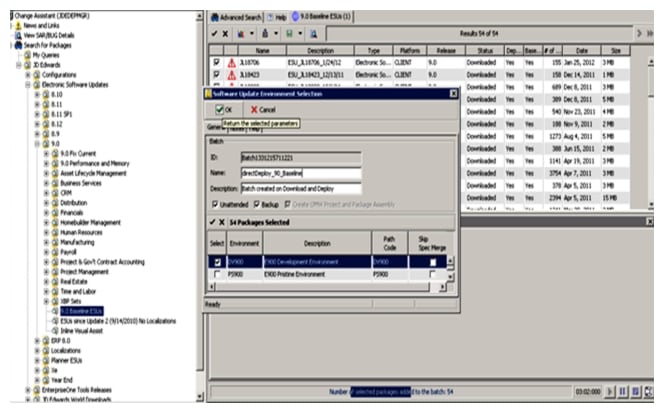Close the lower detail pane with X
Viewport: 657px width, 420px height.
(x=649, y=221)
